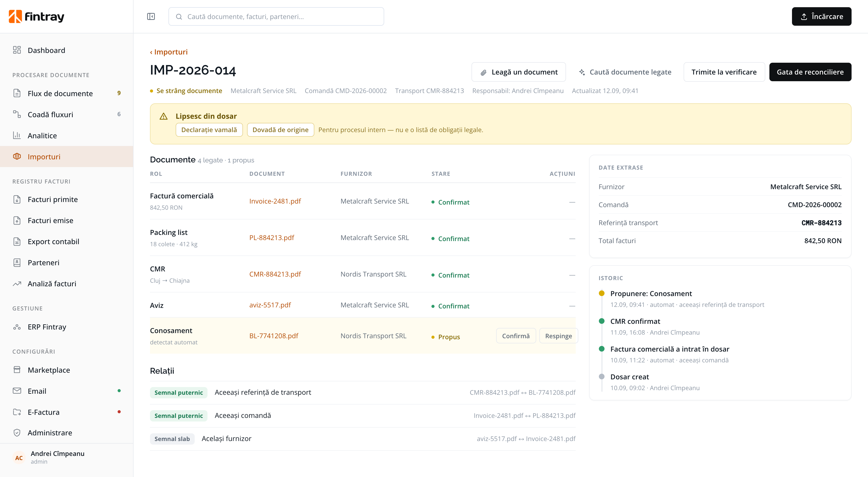Viewport: 868px width, 477px height.
Task: Click the E-Factura folder icon
Action: point(17,412)
